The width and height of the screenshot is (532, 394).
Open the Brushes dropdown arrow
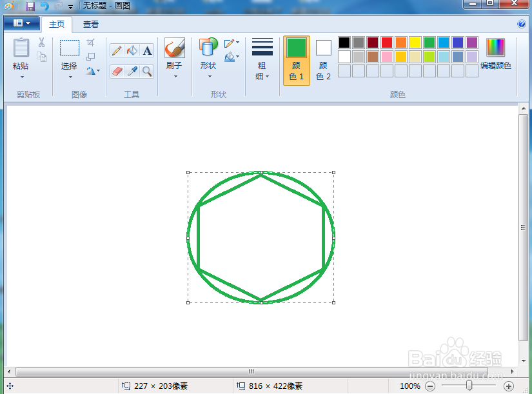[175, 77]
